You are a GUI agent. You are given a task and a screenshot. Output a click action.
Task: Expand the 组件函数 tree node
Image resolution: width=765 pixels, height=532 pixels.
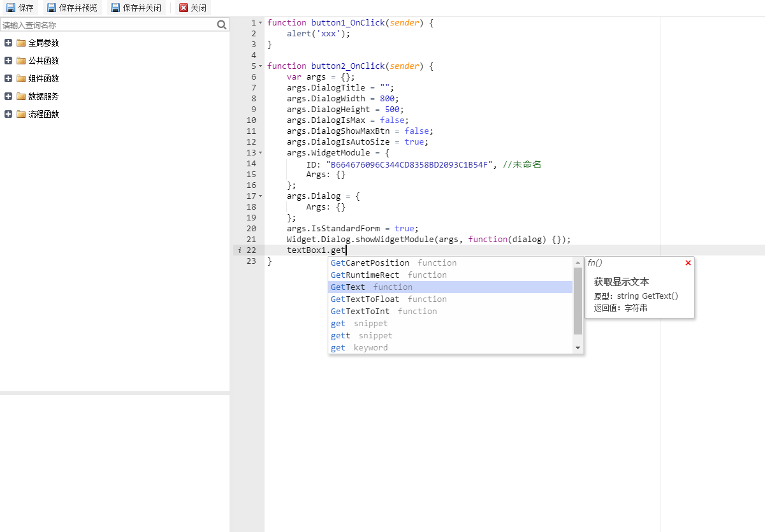8,78
